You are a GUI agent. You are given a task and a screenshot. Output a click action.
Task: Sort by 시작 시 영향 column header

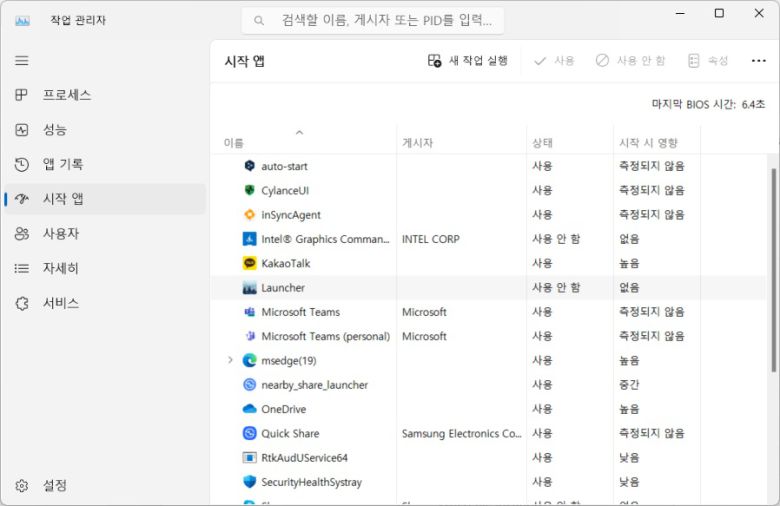648,143
